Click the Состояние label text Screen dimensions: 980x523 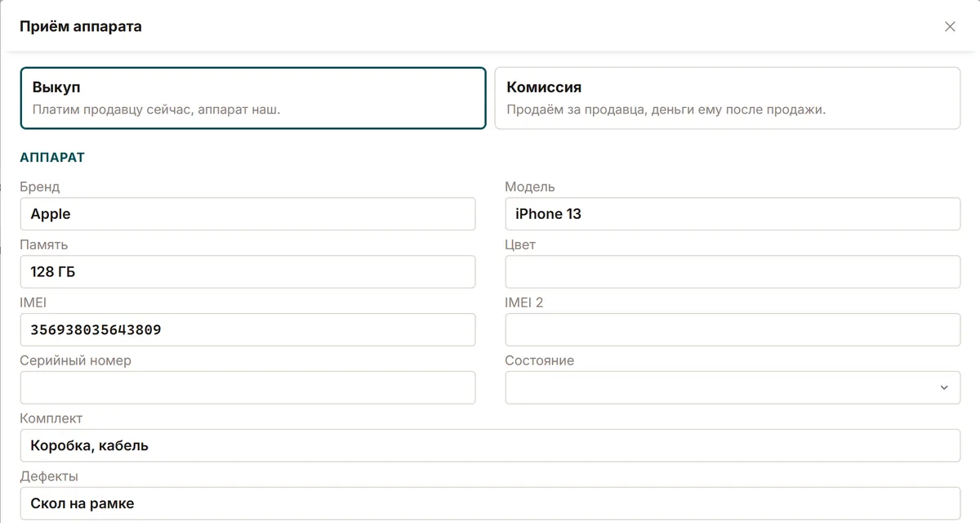(539, 360)
